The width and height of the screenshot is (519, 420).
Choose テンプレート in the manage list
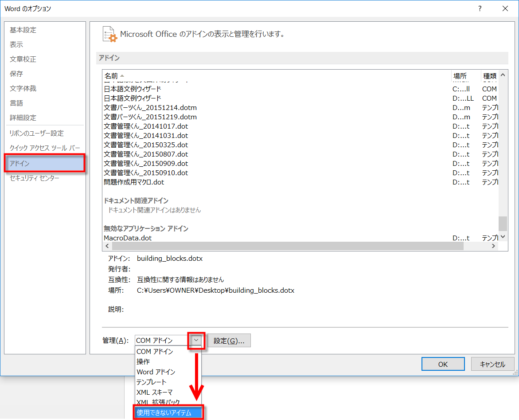click(x=152, y=382)
